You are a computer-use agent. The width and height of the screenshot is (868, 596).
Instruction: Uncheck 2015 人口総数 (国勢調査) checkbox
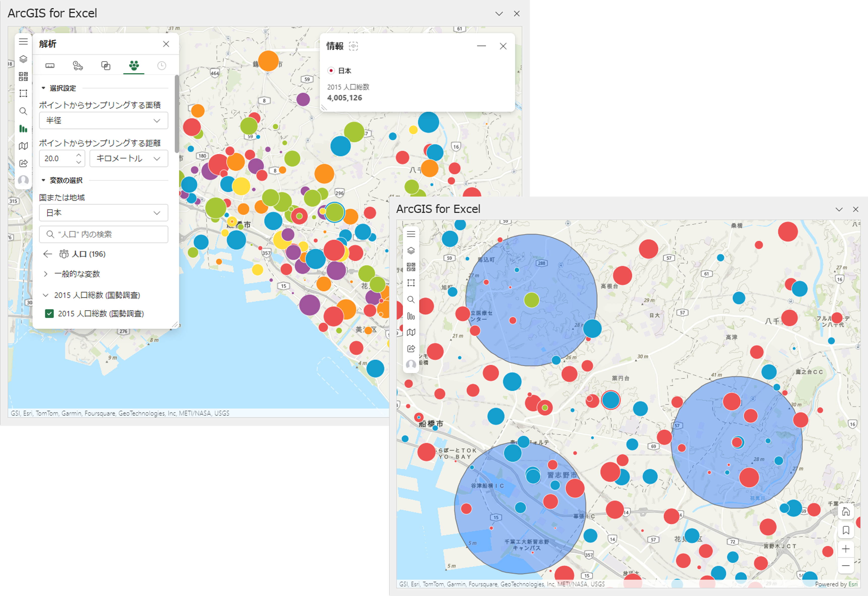pyautogui.click(x=49, y=313)
